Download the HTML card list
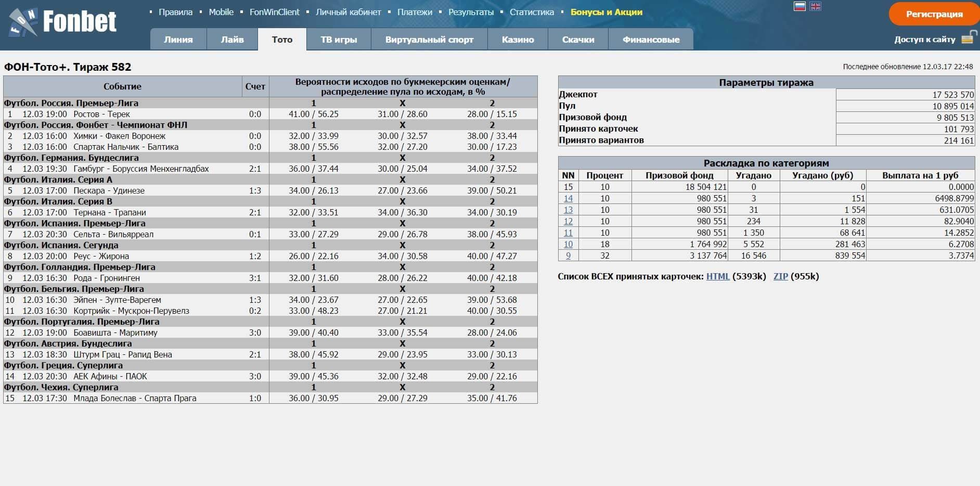 click(718, 276)
